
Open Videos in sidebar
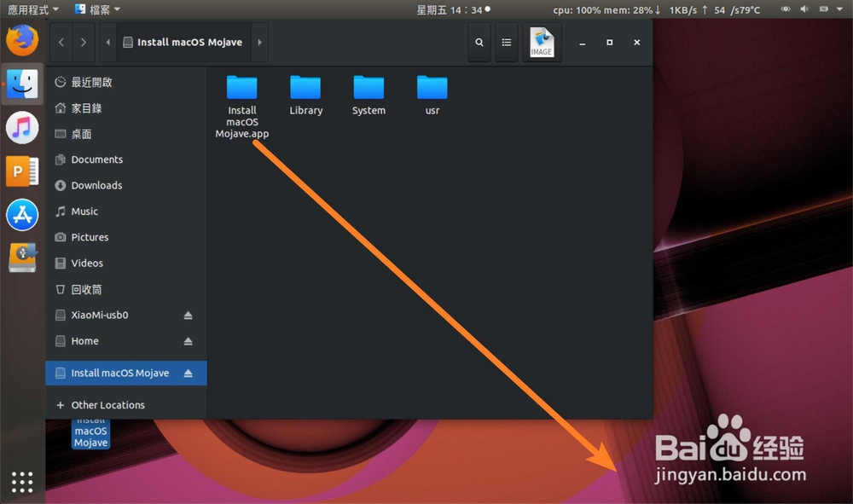point(126,264)
